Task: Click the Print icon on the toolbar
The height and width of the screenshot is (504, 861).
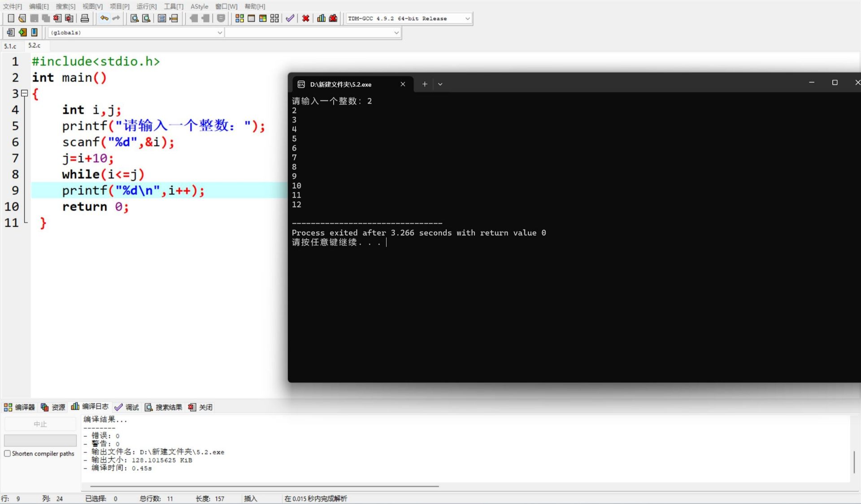Action: click(x=84, y=18)
